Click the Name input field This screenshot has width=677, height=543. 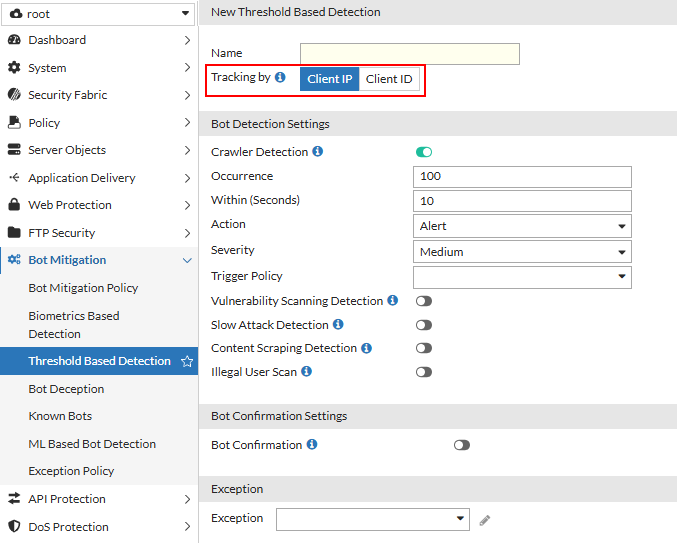coord(410,54)
